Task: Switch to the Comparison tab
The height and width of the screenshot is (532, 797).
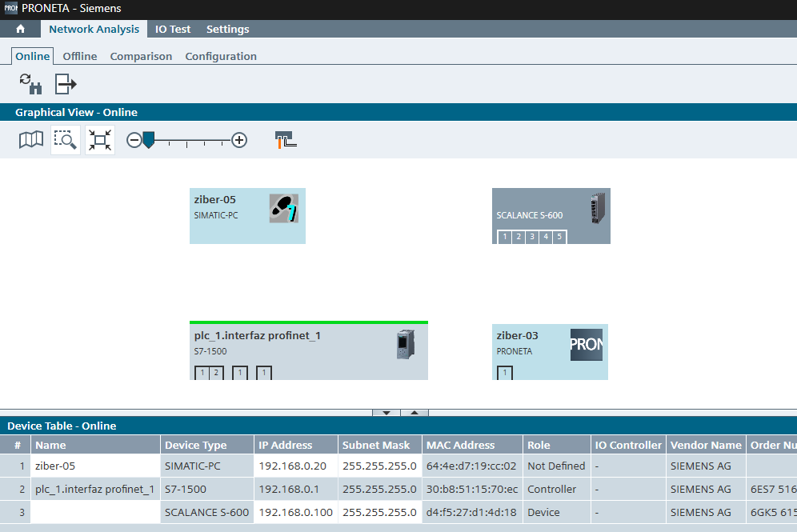Action: pyautogui.click(x=141, y=57)
